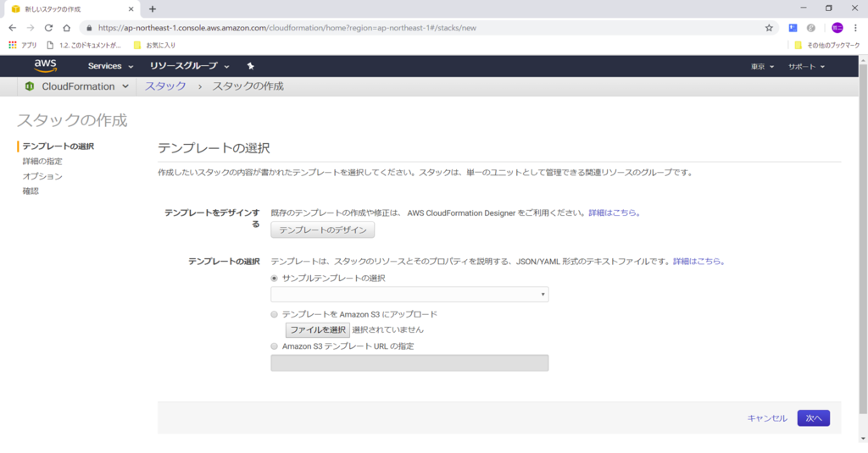868x453 pixels.
Task: Click scrollbar down arrow
Action: tap(863, 438)
